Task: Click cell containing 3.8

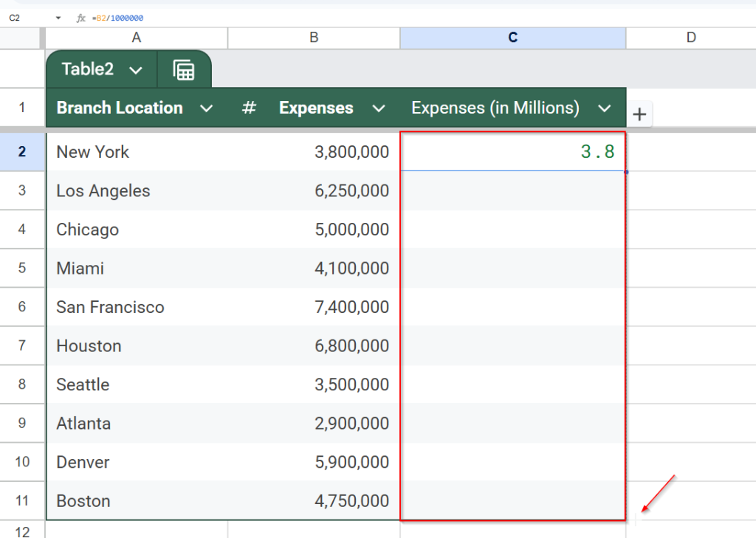Action: click(512, 152)
